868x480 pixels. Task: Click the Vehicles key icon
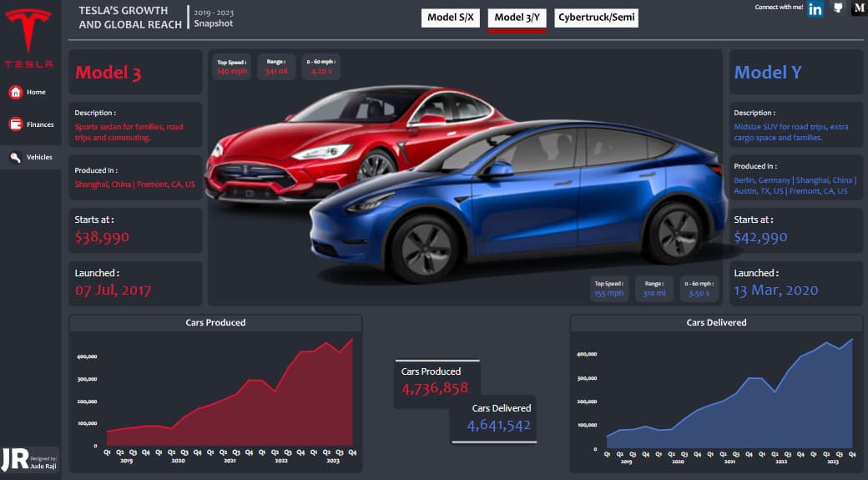click(16, 157)
